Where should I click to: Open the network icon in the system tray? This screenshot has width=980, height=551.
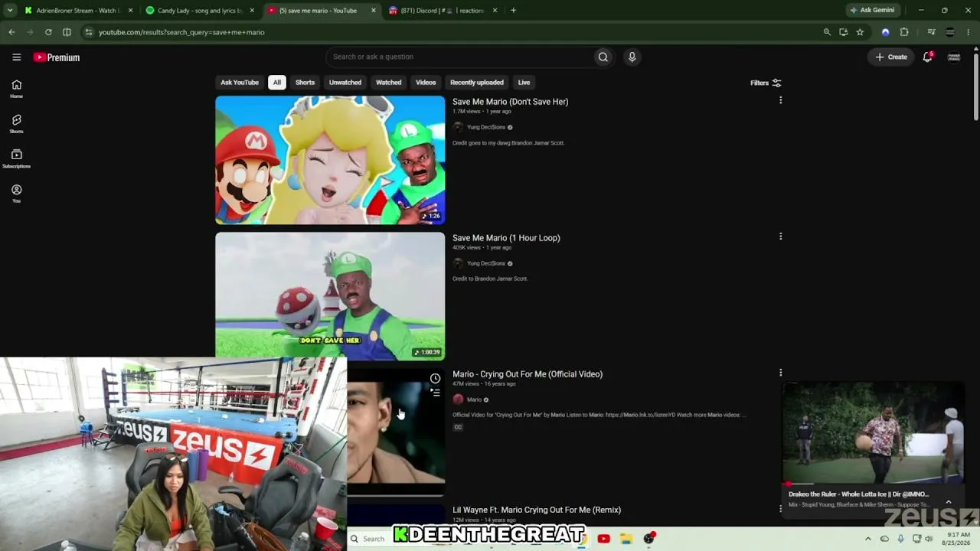pyautogui.click(x=916, y=539)
